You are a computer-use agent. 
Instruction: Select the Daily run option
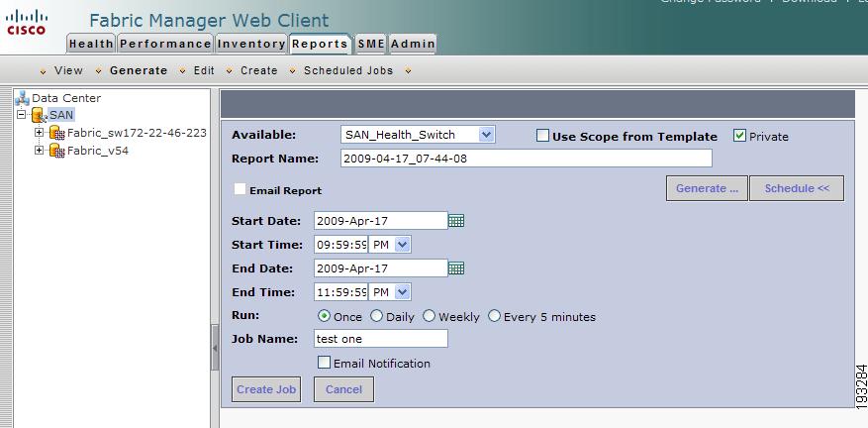(376, 316)
